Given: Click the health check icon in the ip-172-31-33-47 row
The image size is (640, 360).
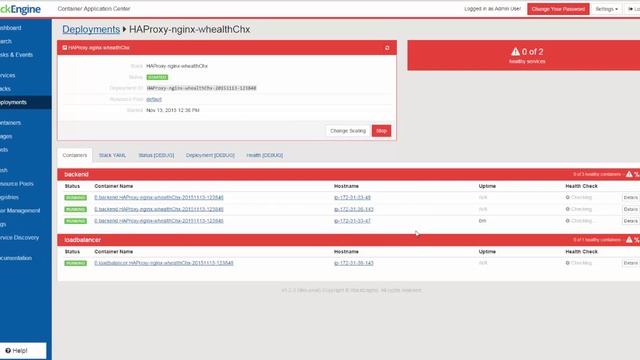Looking at the screenshot, I should (567, 221).
